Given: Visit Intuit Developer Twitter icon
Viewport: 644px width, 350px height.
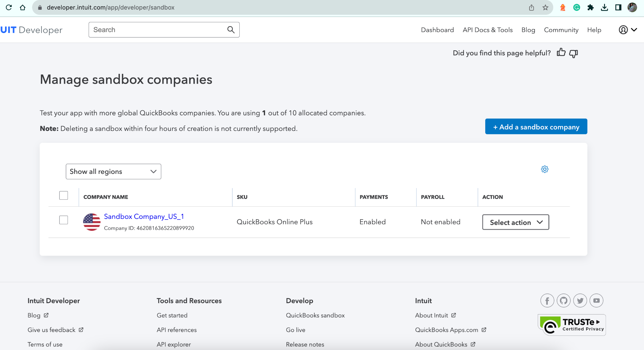Looking at the screenshot, I should [580, 301].
